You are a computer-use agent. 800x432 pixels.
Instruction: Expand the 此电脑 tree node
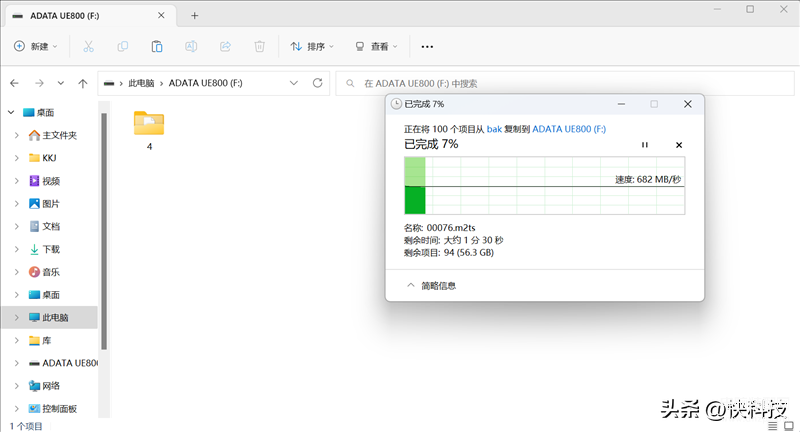tap(17, 317)
